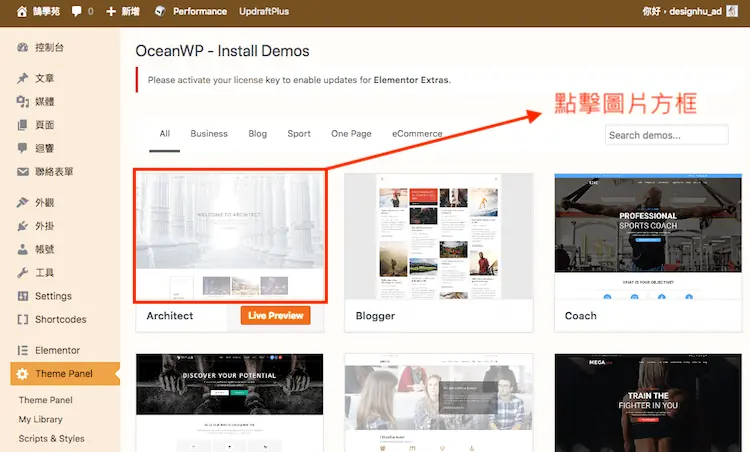Click the Performance cube icon
750x452 pixels.
(160, 11)
